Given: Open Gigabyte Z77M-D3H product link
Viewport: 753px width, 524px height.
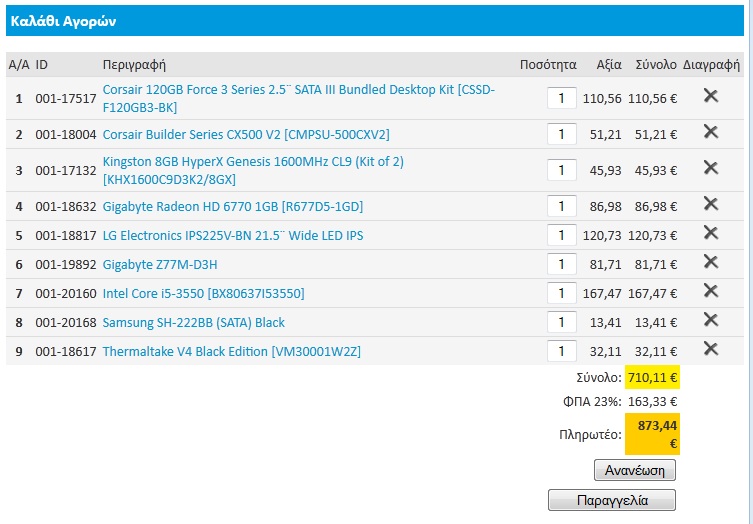Looking at the screenshot, I should click(x=160, y=265).
